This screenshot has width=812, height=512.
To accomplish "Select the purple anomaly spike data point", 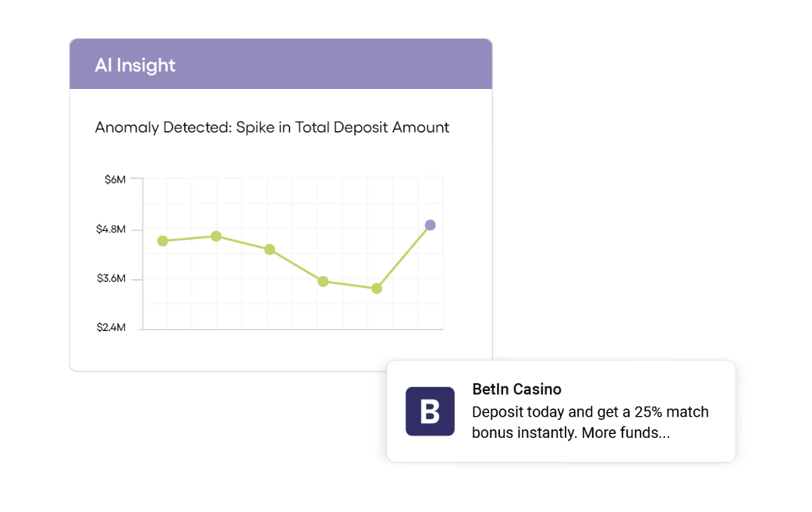I will tap(430, 225).
